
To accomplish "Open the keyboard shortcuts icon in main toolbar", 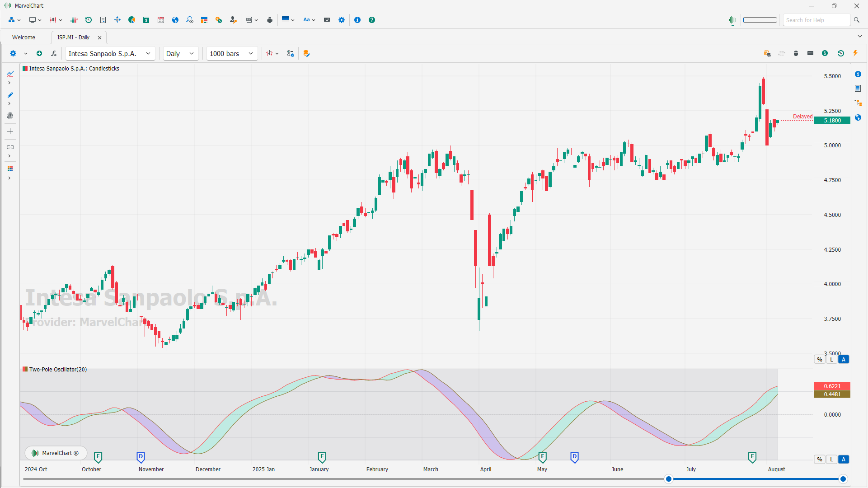I will click(327, 20).
